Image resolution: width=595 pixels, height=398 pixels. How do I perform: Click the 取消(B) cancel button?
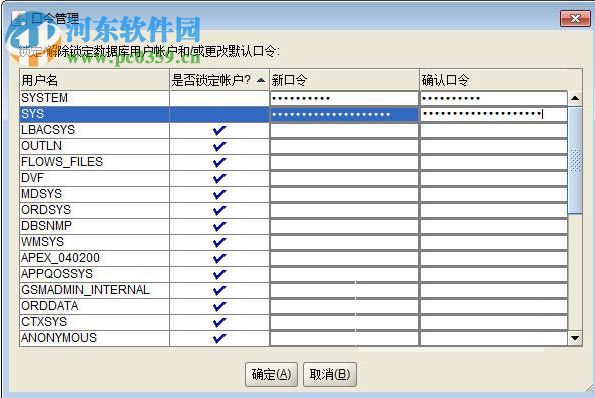click(330, 374)
